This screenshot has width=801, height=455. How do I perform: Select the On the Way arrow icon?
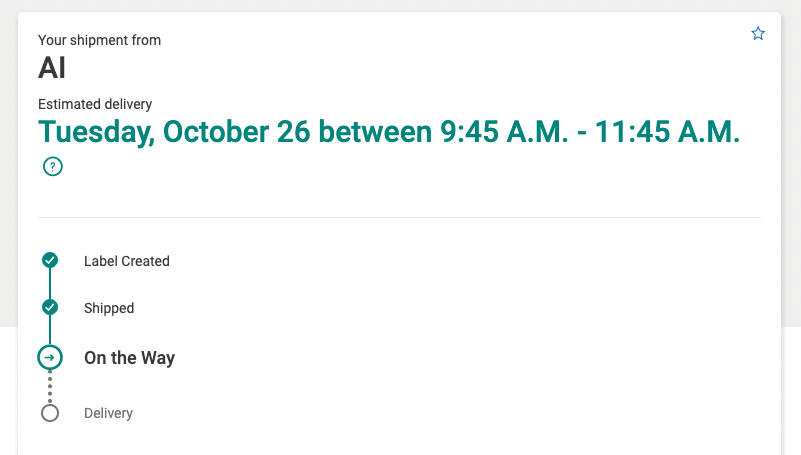(50, 357)
